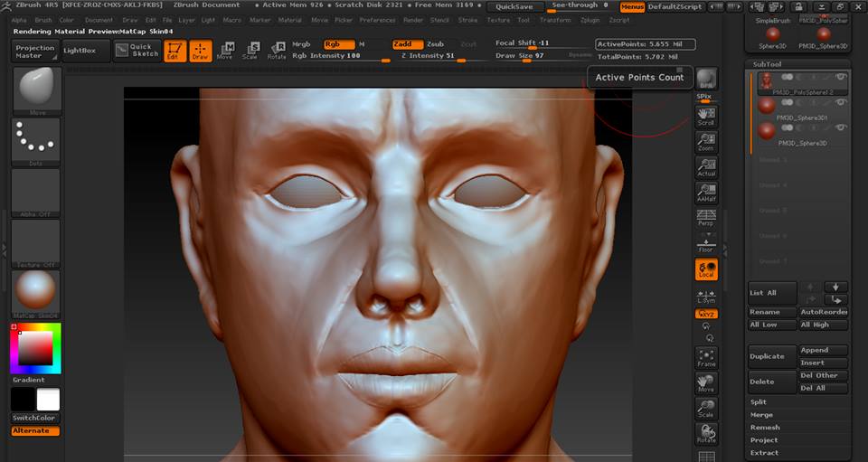Activate the Edit mode button
The height and width of the screenshot is (462, 868).
tap(175, 51)
